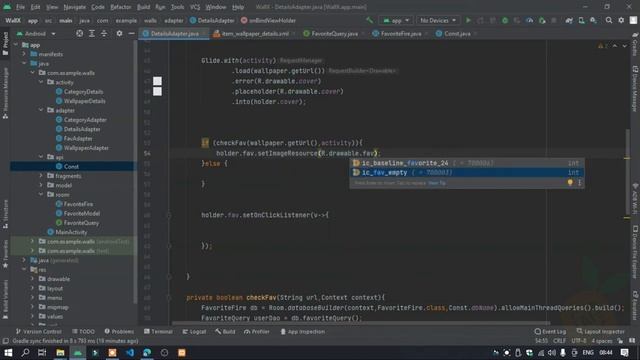
Task: Select FavAdapter in project tree
Action: [78, 138]
